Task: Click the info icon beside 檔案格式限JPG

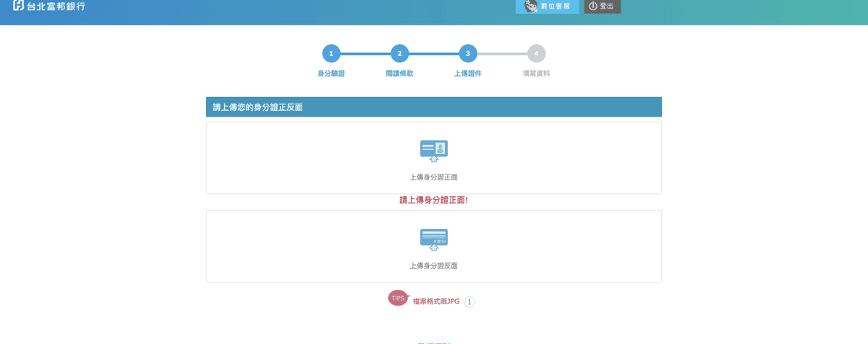Action: click(469, 302)
